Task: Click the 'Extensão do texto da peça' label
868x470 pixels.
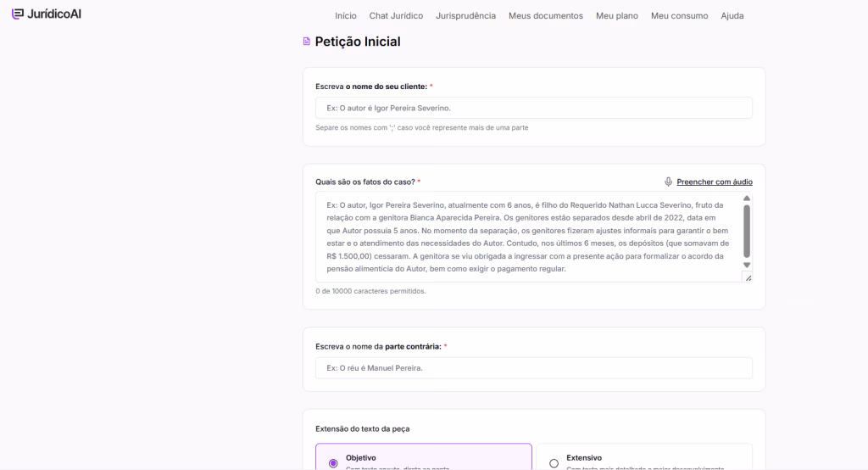Action: click(x=363, y=429)
